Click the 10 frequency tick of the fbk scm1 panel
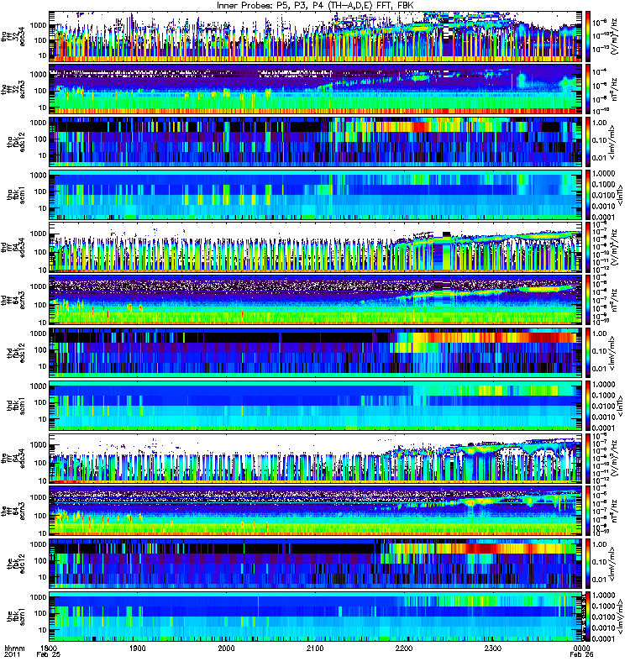This screenshot has height=672, width=630. pyautogui.click(x=43, y=630)
